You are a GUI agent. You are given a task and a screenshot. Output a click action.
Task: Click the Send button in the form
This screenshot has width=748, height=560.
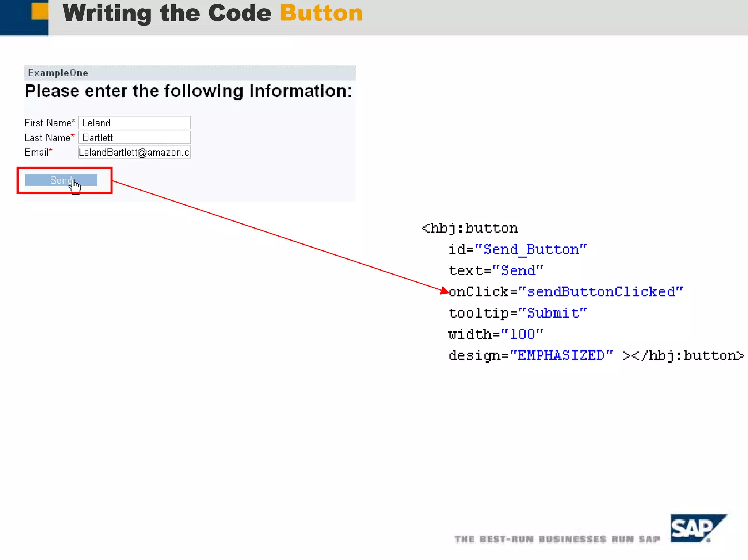tap(61, 180)
